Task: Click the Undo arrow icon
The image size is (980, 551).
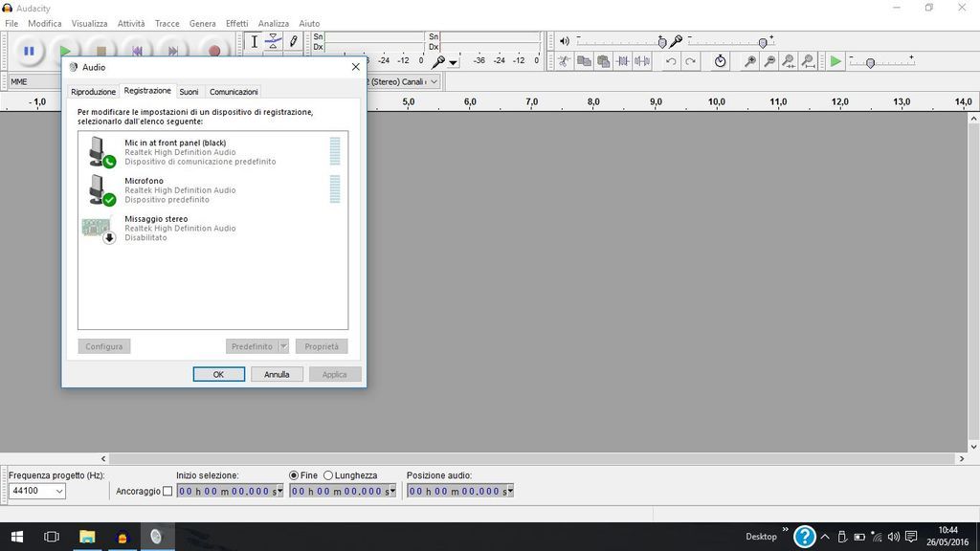Action: coord(671,61)
